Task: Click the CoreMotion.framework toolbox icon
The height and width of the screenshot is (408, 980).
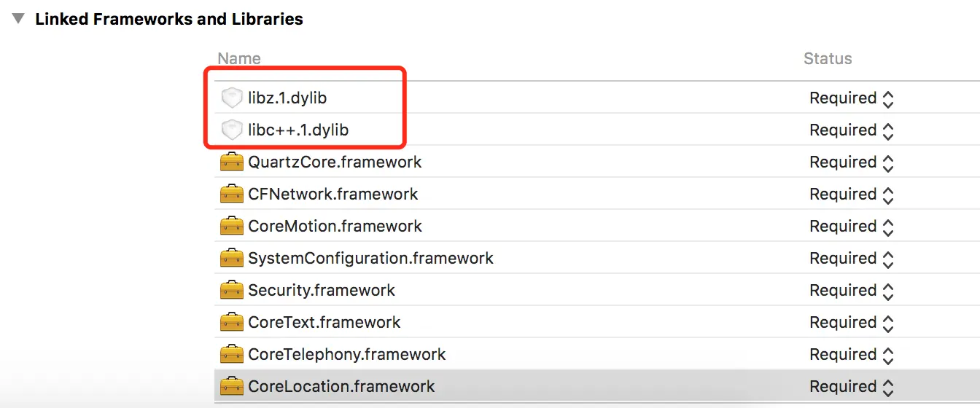Action: 231,226
